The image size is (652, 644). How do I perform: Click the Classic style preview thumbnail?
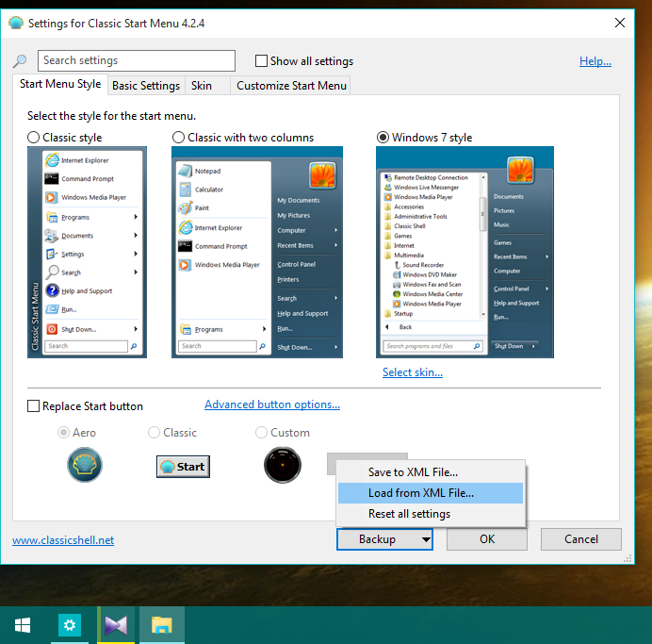87,252
